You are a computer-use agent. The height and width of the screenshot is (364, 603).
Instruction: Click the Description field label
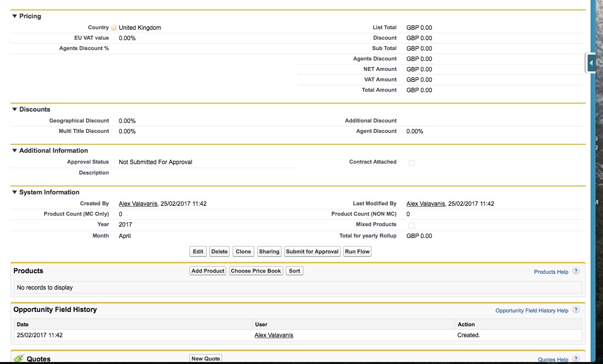click(x=94, y=173)
